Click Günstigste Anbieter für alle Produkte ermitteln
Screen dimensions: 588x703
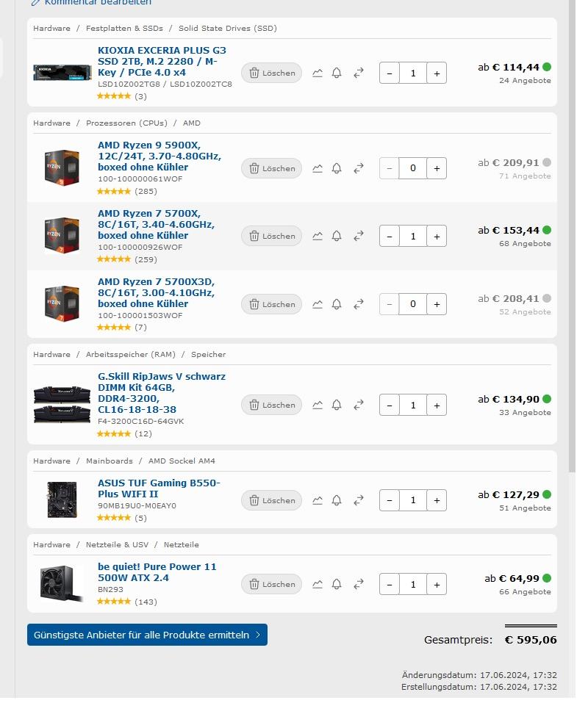[147, 635]
